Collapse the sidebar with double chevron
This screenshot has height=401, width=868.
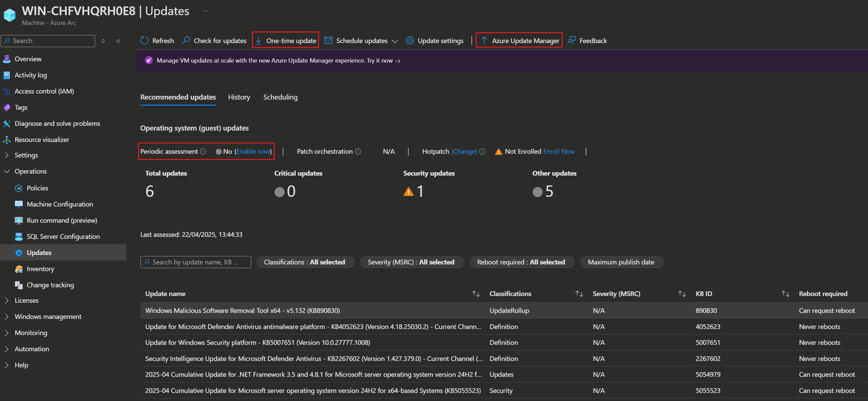118,41
